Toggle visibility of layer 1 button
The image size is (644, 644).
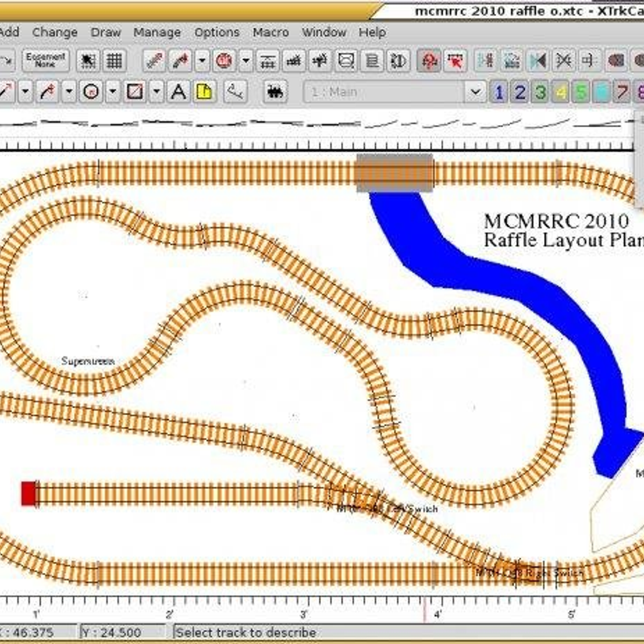[499, 92]
